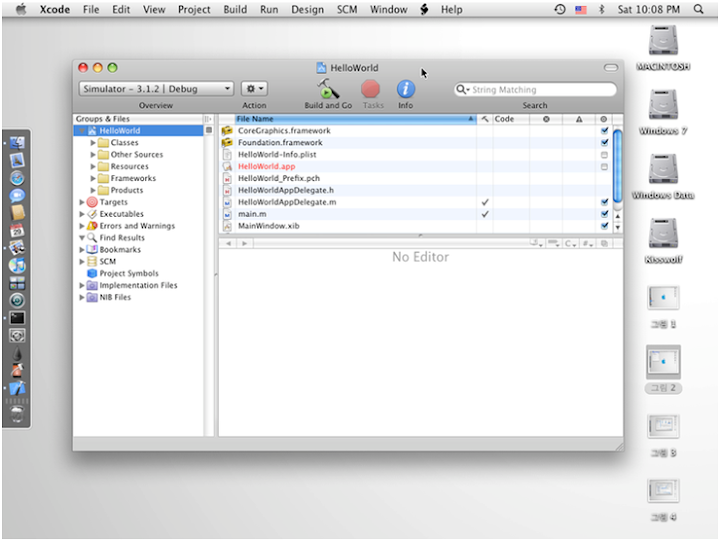Image resolution: width=720 pixels, height=542 pixels.
Task: Click the Build and Go hammer icon
Action: click(x=327, y=89)
